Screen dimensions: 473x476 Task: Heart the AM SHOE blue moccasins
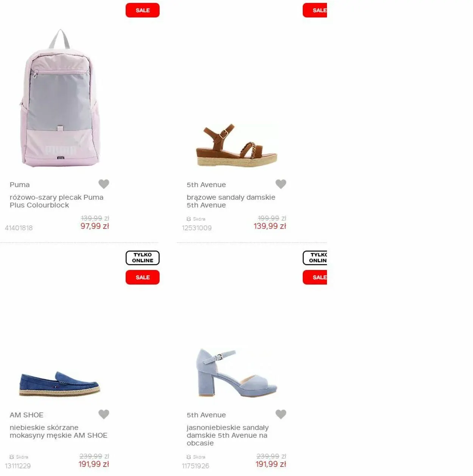pos(104,414)
